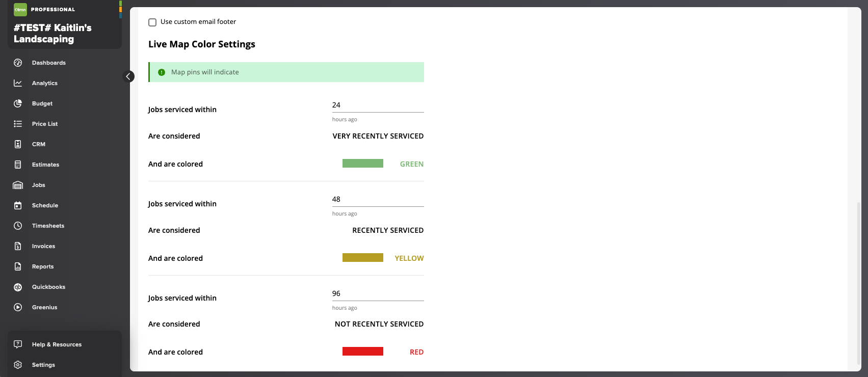Click the Quickbooks logo icon
Image resolution: width=868 pixels, height=377 pixels.
(18, 287)
